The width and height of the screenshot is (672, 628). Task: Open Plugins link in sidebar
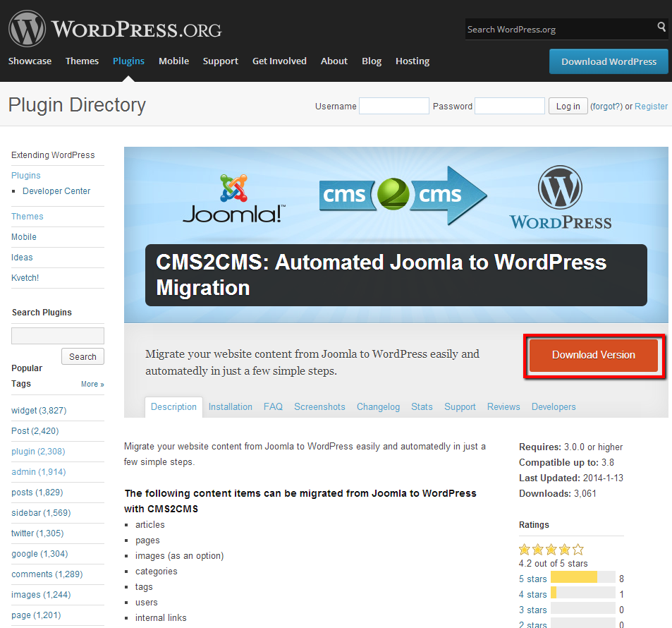(25, 176)
